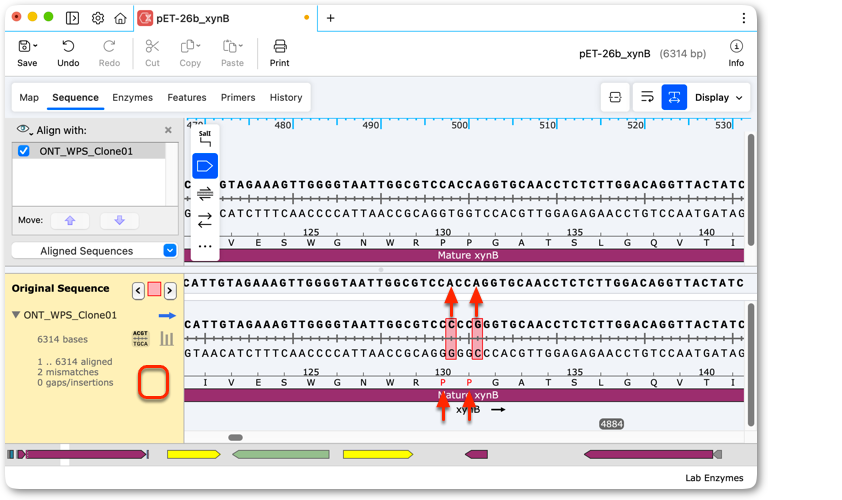The height and width of the screenshot is (500, 842).
Task: Move the aligned sequence down
Action: [x=119, y=220]
